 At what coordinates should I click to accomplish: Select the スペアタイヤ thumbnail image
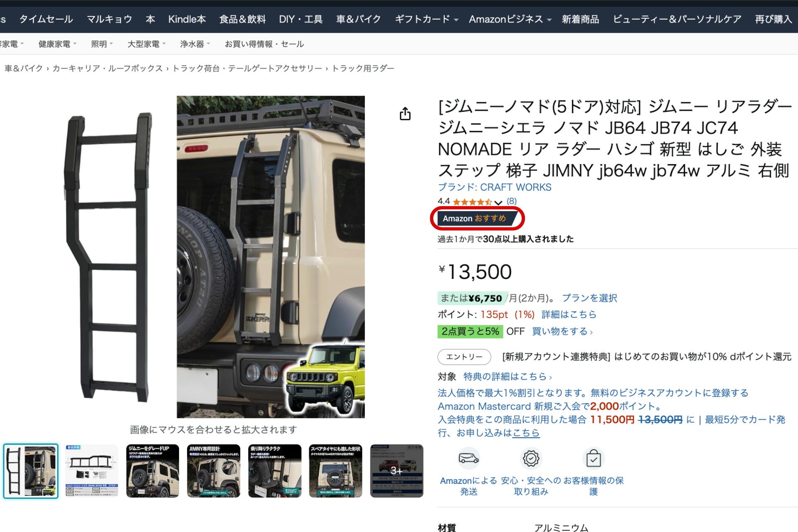(x=335, y=471)
